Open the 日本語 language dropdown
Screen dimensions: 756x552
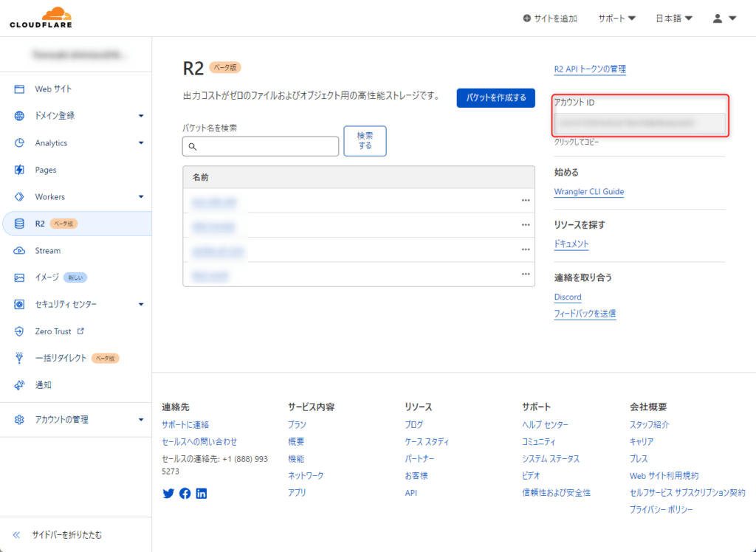[674, 18]
